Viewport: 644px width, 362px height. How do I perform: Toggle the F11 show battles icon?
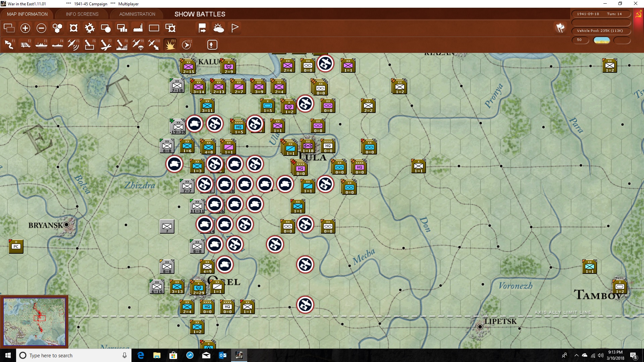[x=170, y=45]
